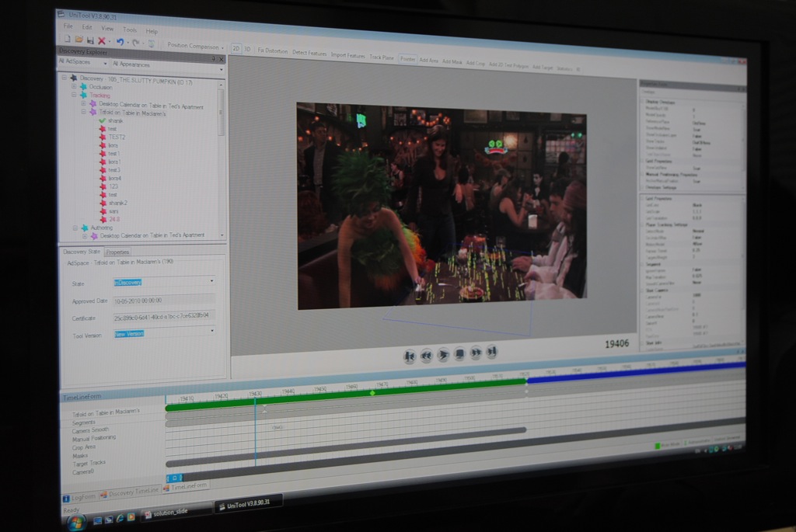This screenshot has height=532, width=796.
Task: Click the Fix Distortion button
Action: point(272,51)
